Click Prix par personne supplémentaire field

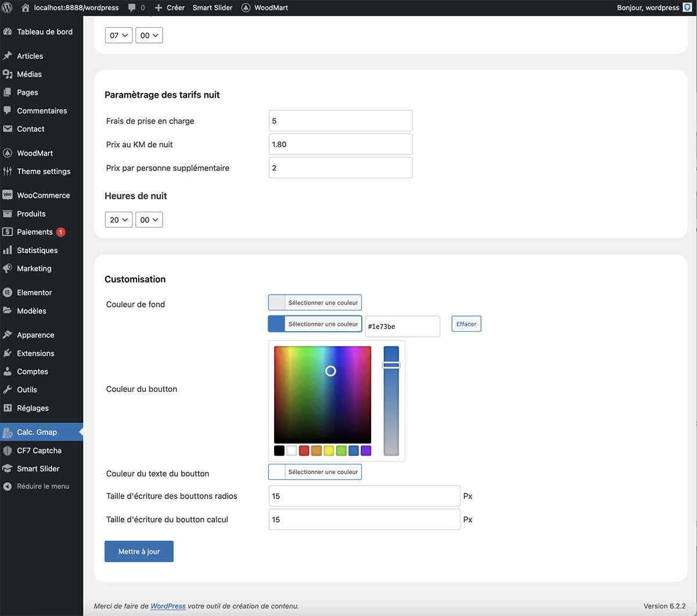point(340,167)
